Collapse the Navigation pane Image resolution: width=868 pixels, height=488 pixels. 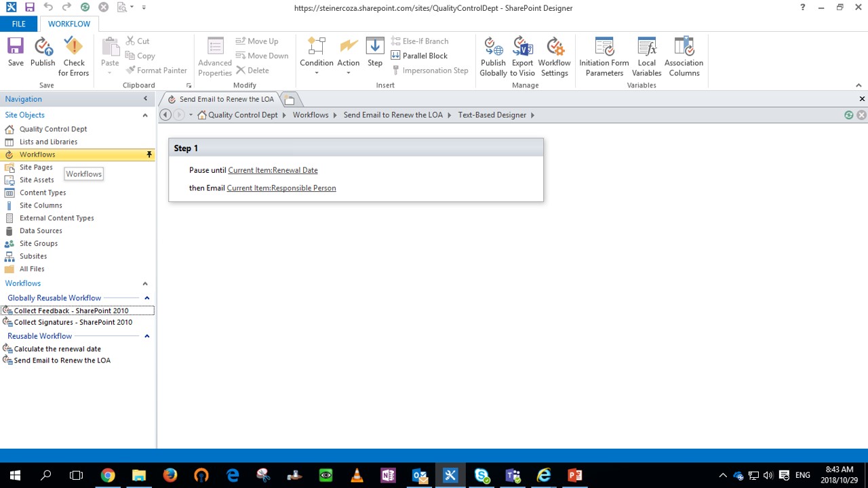(145, 99)
